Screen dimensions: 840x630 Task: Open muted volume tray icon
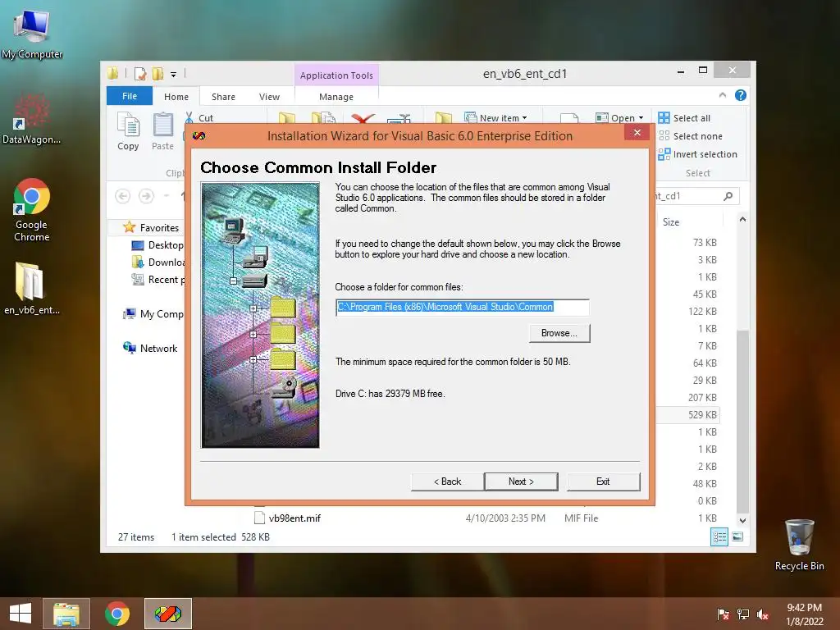(x=763, y=614)
